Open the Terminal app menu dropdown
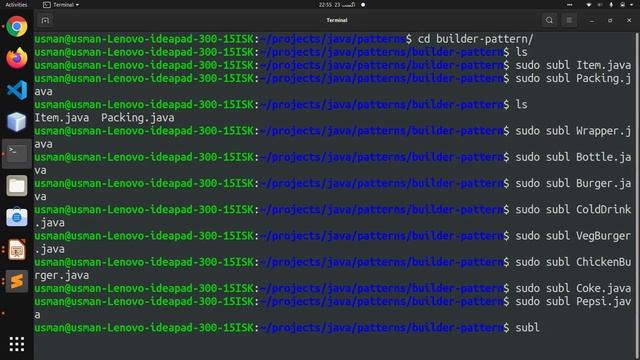 pyautogui.click(x=61, y=5)
